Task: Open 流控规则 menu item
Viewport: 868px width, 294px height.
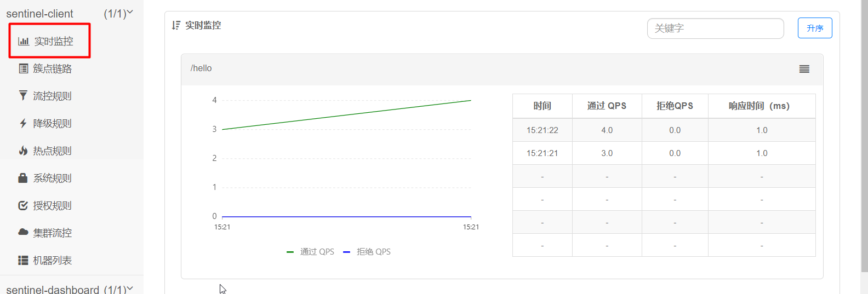Action: click(x=52, y=96)
